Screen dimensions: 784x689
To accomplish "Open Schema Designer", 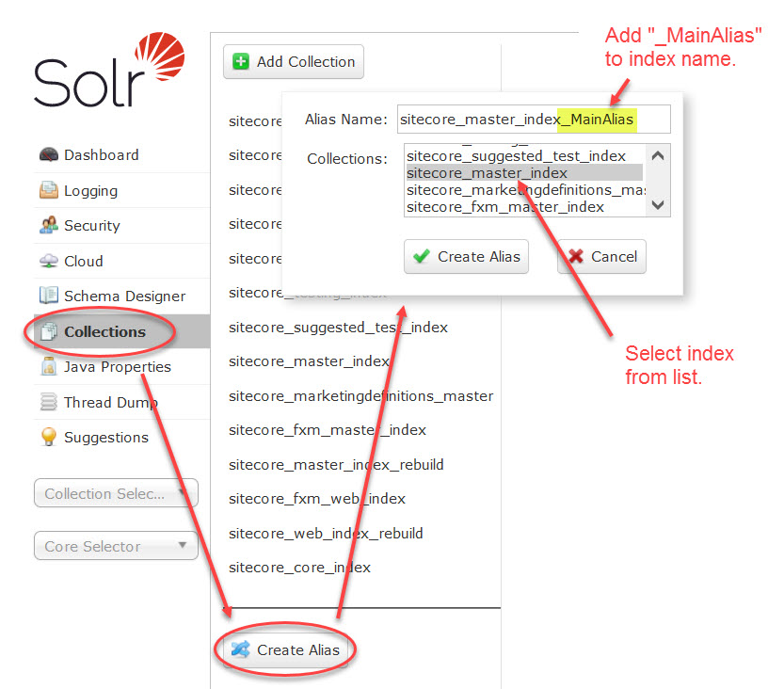I will pos(121,296).
